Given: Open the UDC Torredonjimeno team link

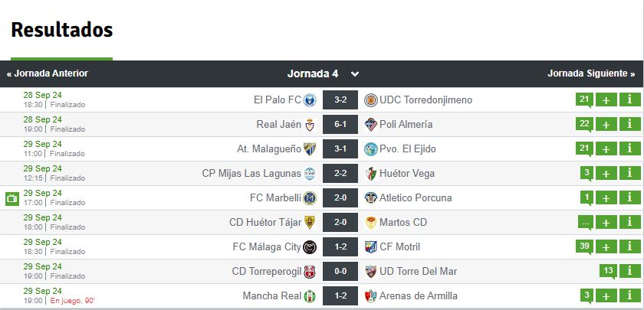Looking at the screenshot, I should [x=426, y=100].
